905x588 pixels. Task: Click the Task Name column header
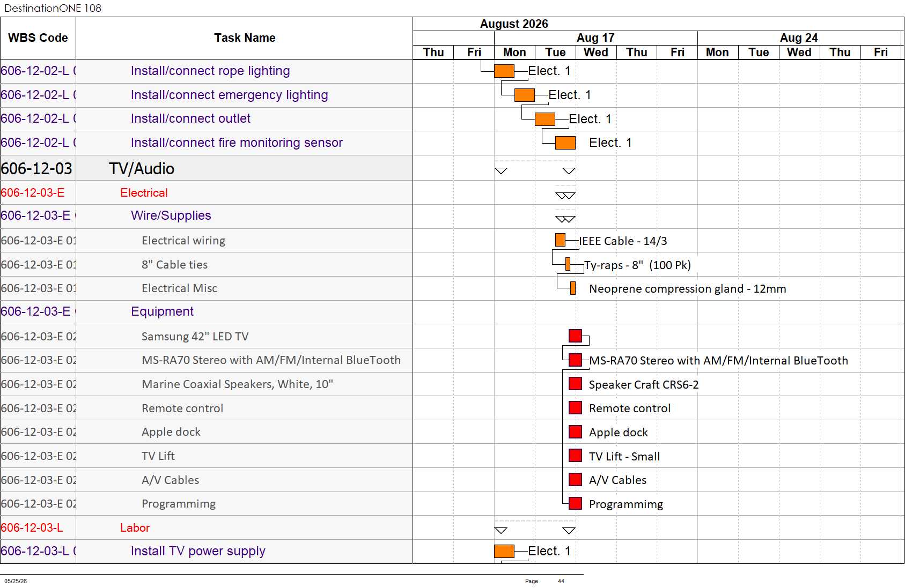pyautogui.click(x=245, y=38)
